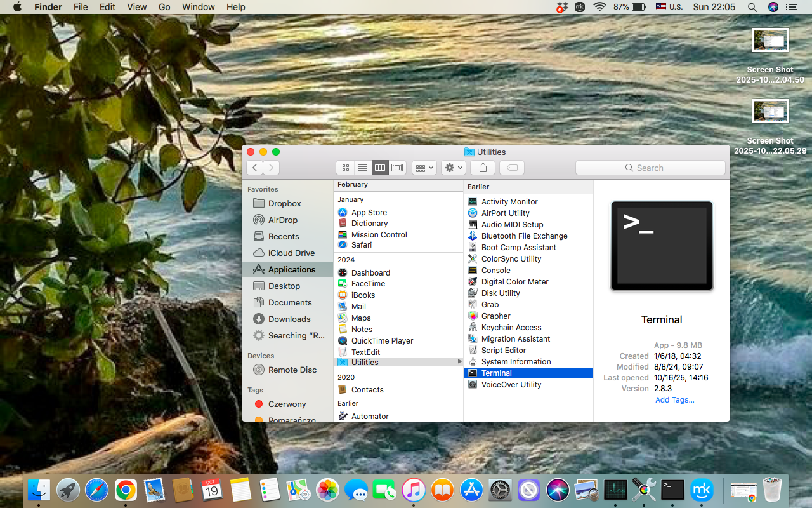Activate Siri from the Dock

557,490
